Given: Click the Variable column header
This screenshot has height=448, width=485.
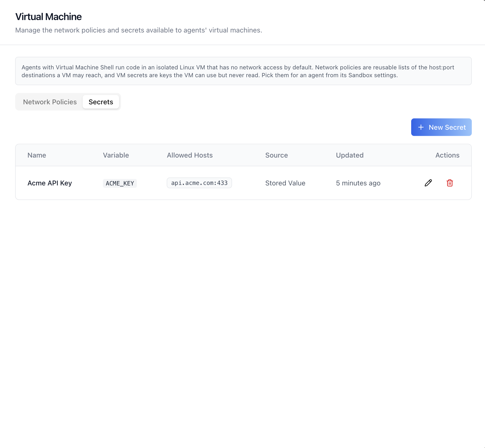Looking at the screenshot, I should 116,155.
